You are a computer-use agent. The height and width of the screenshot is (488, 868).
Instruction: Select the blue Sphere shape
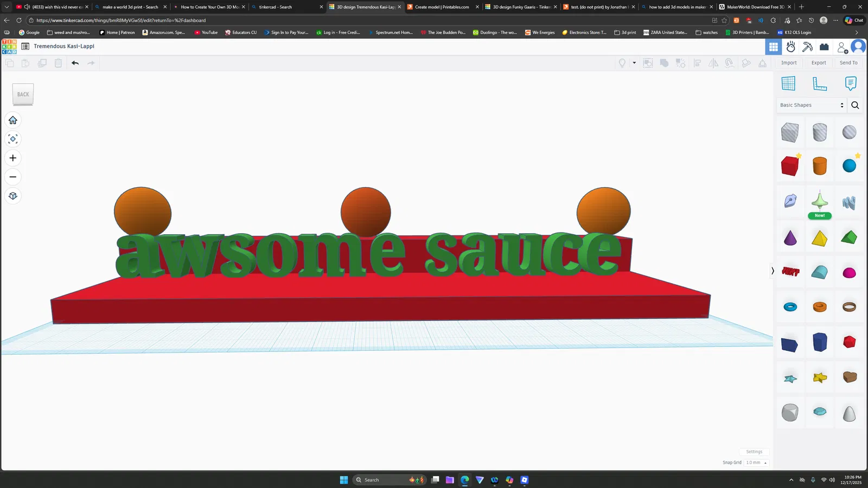point(850,165)
